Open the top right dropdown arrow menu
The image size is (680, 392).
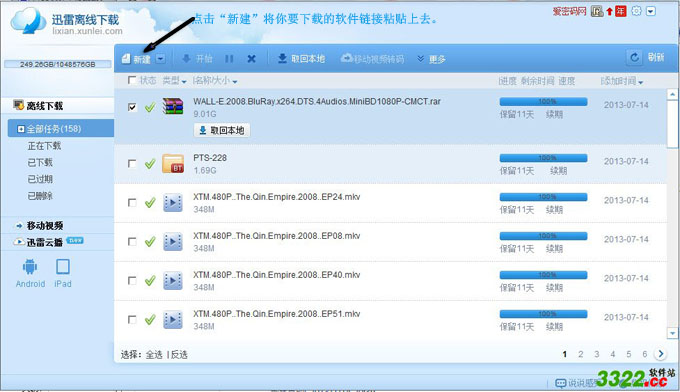tap(651, 11)
